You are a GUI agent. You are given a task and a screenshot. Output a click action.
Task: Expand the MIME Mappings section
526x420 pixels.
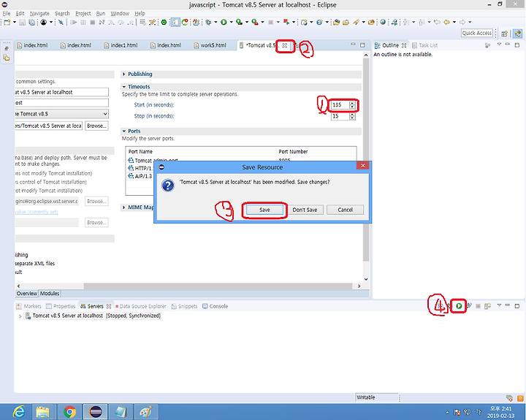click(x=123, y=207)
